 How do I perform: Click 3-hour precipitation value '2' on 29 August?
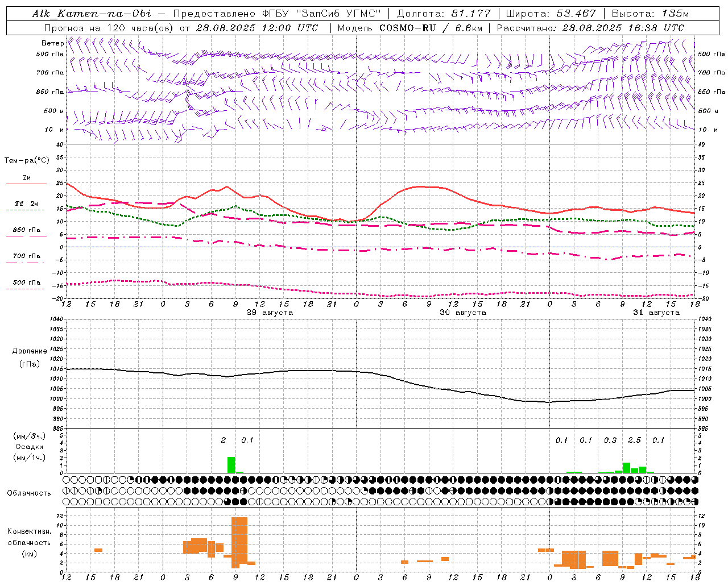224,440
